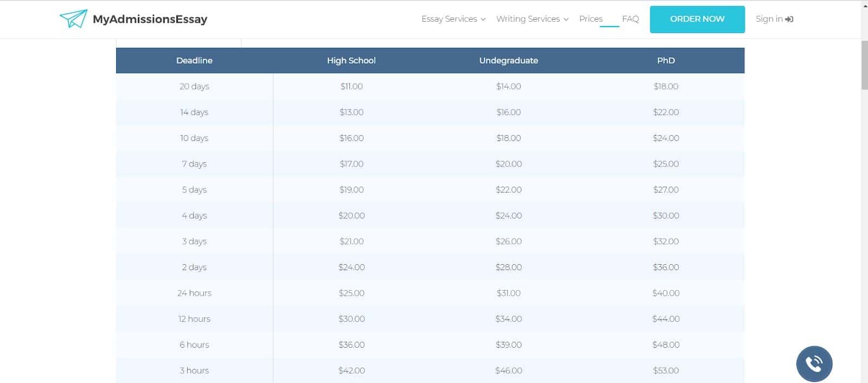Click the $48.00 PhD price
Screen dimensions: 868x383
(x=666, y=344)
